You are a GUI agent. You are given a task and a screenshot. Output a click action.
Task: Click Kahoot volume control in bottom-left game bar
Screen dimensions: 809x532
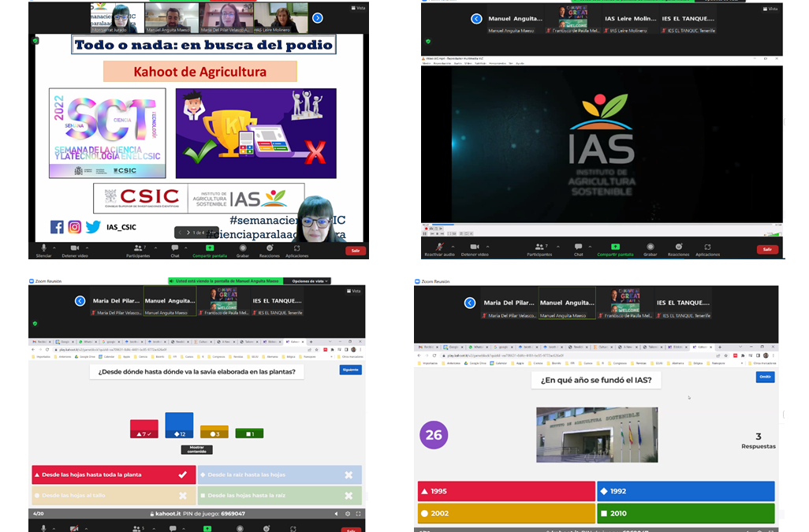(x=337, y=514)
